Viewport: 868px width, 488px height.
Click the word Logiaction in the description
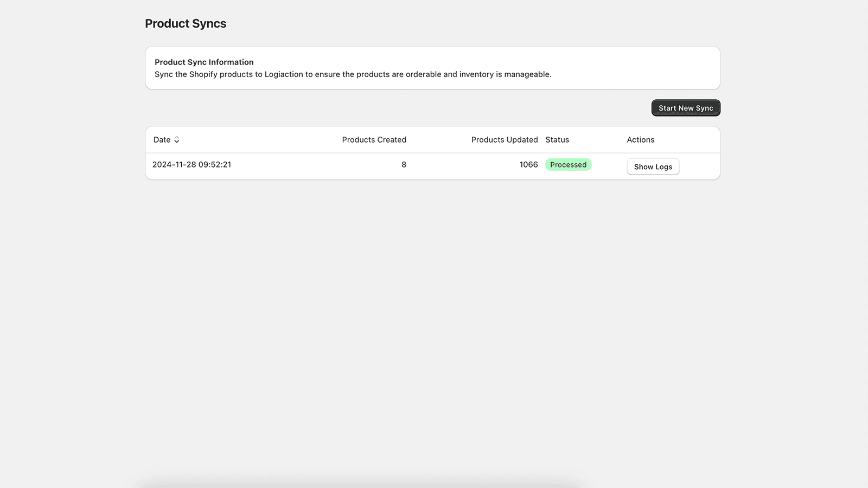[x=284, y=74]
